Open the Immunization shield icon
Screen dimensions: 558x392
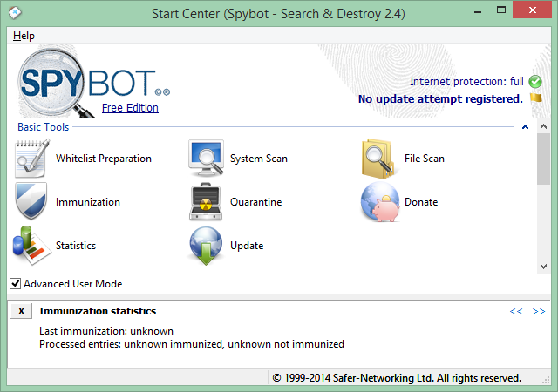pos(31,201)
